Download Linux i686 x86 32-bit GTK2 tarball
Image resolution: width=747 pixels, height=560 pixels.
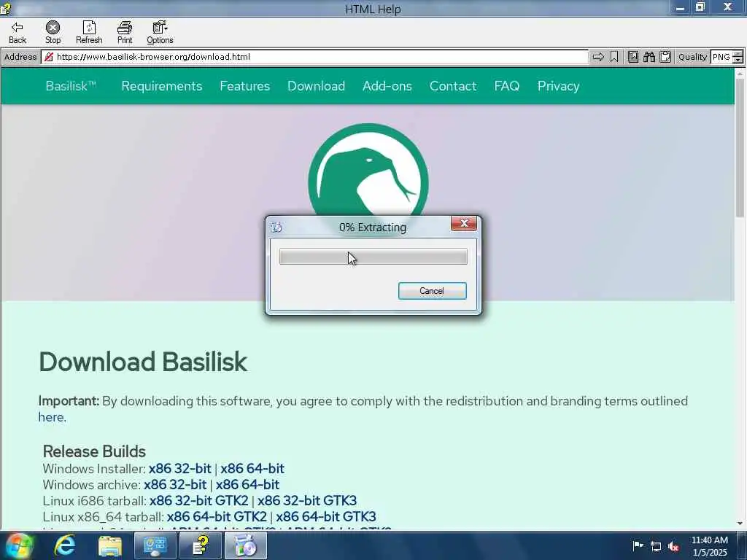[198, 501]
